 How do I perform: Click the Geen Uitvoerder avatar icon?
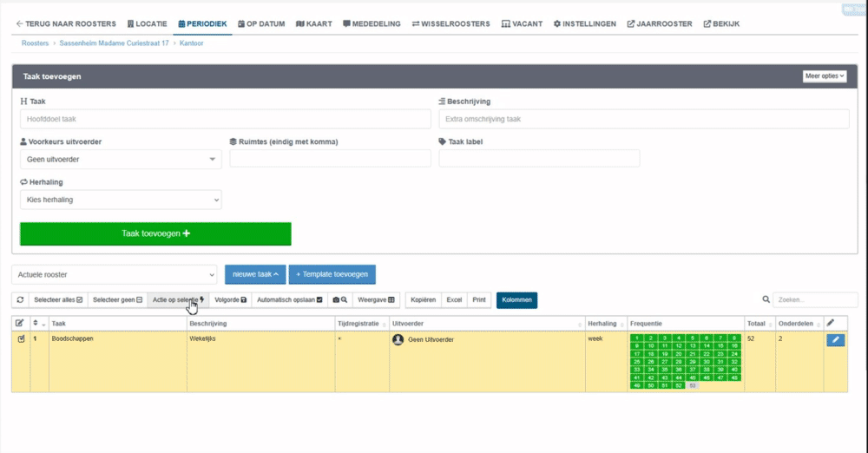399,339
